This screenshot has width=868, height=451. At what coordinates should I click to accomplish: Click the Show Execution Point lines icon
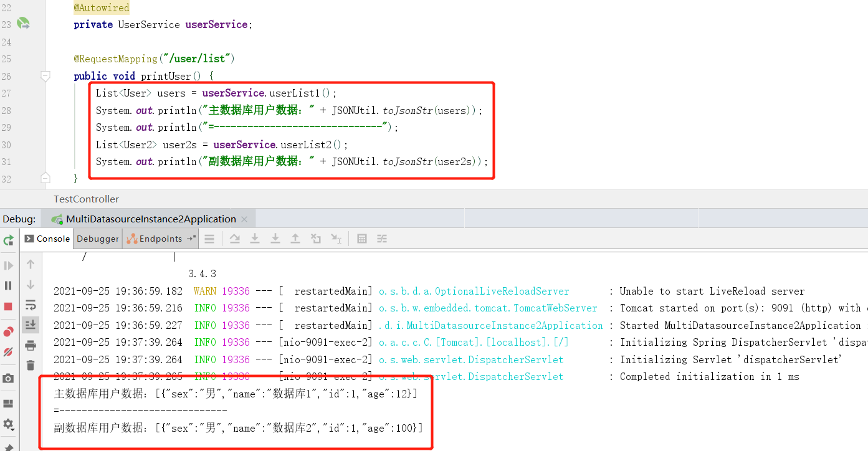coord(210,239)
